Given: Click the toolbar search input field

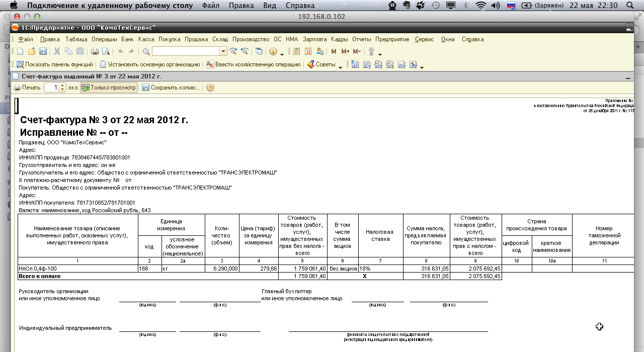Looking at the screenshot, I should (x=186, y=51).
